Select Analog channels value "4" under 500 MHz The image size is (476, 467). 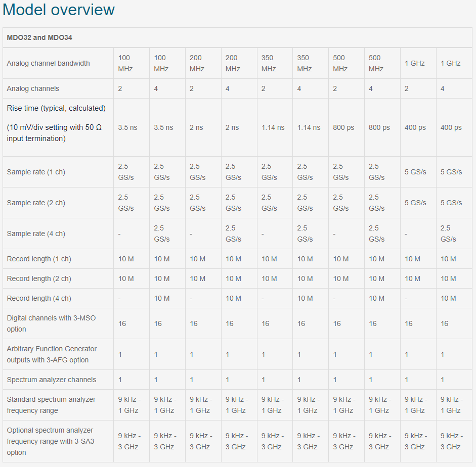[x=371, y=88]
